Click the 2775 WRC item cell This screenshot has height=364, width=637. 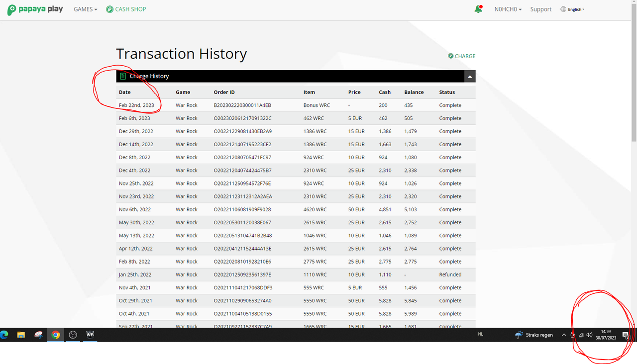(x=315, y=262)
